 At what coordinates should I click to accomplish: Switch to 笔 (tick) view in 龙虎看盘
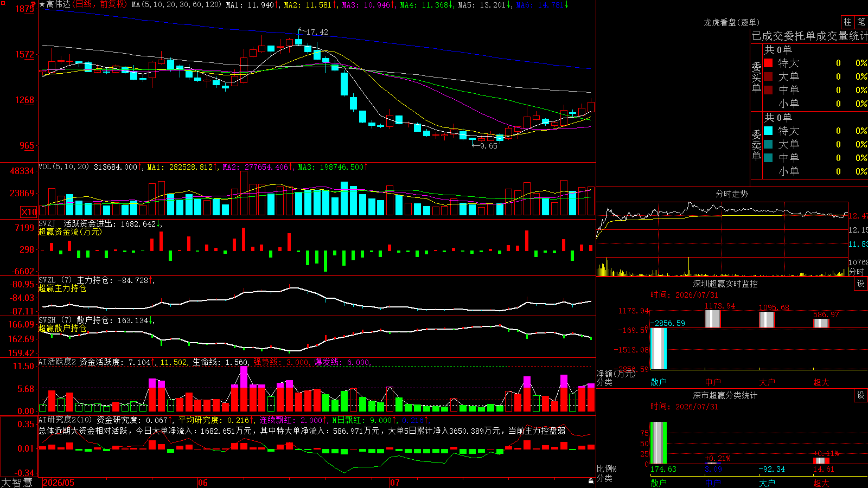(x=861, y=22)
